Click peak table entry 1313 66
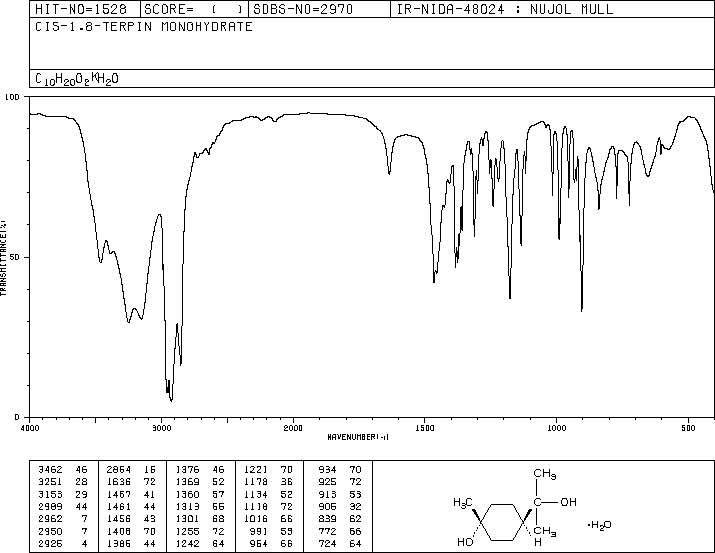 point(200,506)
